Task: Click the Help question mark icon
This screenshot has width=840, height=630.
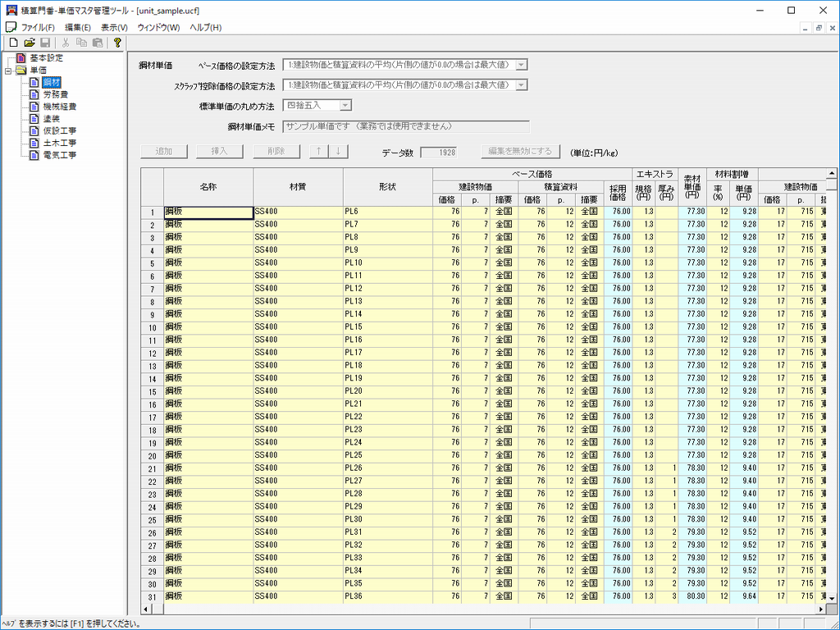Action: coord(117,43)
